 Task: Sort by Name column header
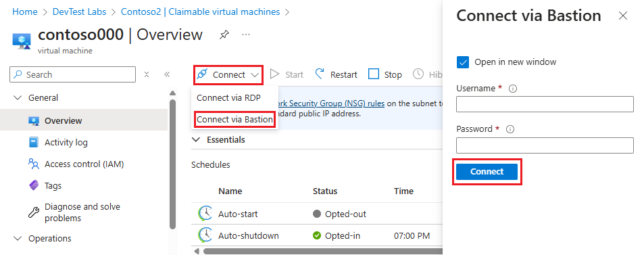click(x=230, y=191)
